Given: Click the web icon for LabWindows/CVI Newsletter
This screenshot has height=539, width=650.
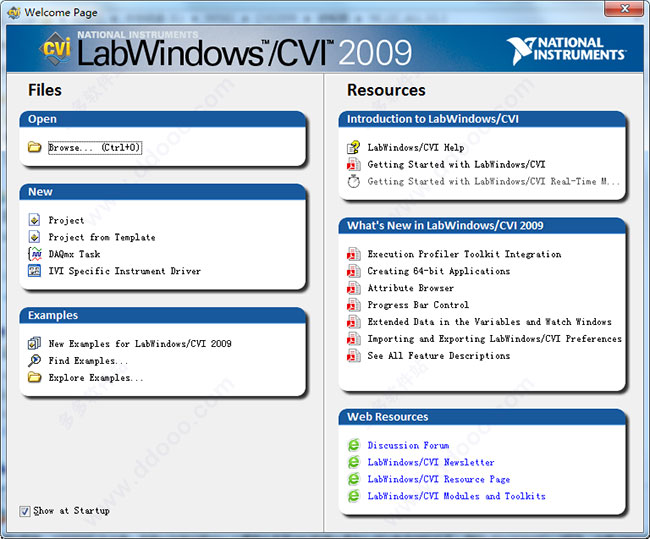Looking at the screenshot, I should (x=354, y=462).
